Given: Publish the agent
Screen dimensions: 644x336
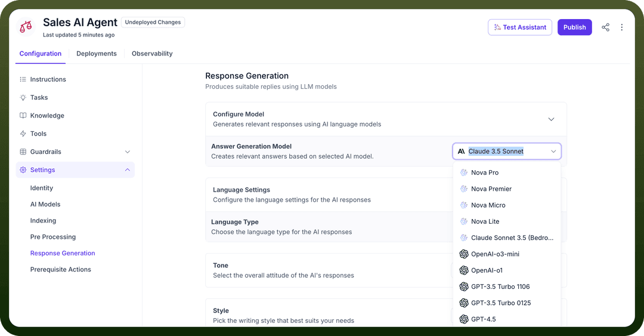Looking at the screenshot, I should pyautogui.click(x=575, y=27).
